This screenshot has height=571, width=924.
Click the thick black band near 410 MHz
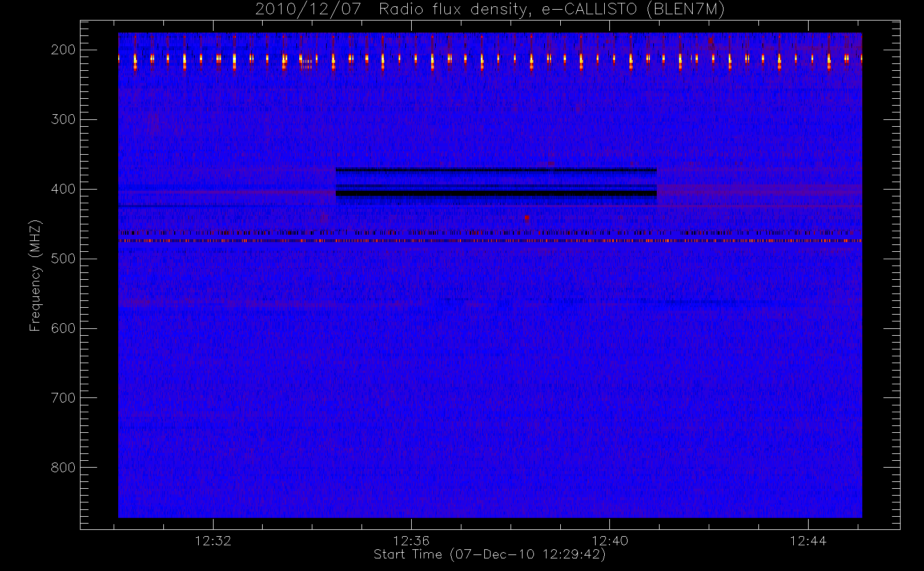(x=496, y=194)
